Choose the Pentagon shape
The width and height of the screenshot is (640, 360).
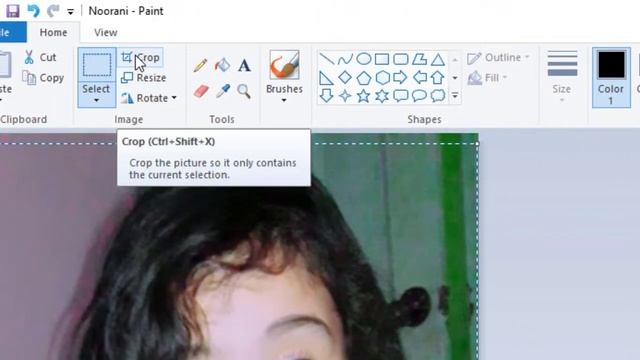pyautogui.click(x=363, y=78)
